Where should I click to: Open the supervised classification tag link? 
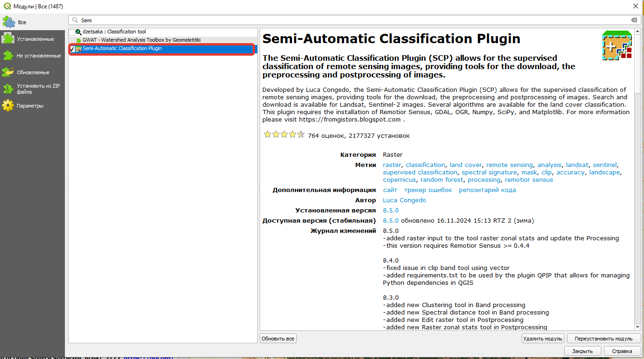click(x=420, y=172)
